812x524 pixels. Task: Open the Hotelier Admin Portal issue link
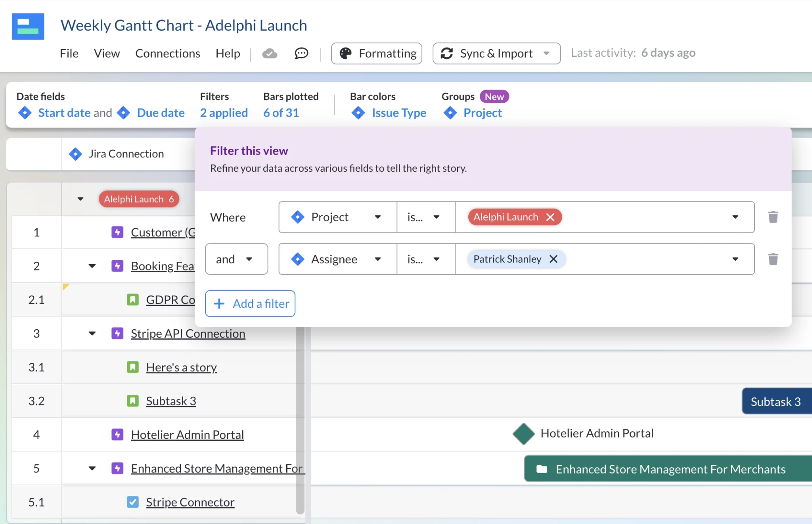click(x=187, y=435)
